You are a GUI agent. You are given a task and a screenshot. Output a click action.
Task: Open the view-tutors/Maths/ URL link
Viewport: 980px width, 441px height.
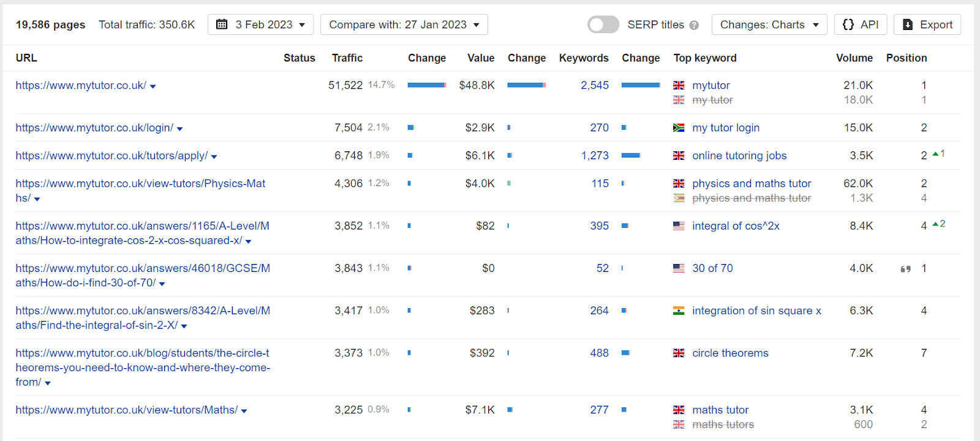coord(127,410)
